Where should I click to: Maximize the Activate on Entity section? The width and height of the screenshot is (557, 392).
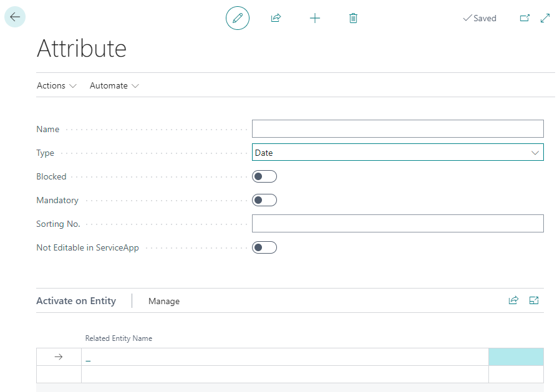coord(534,300)
